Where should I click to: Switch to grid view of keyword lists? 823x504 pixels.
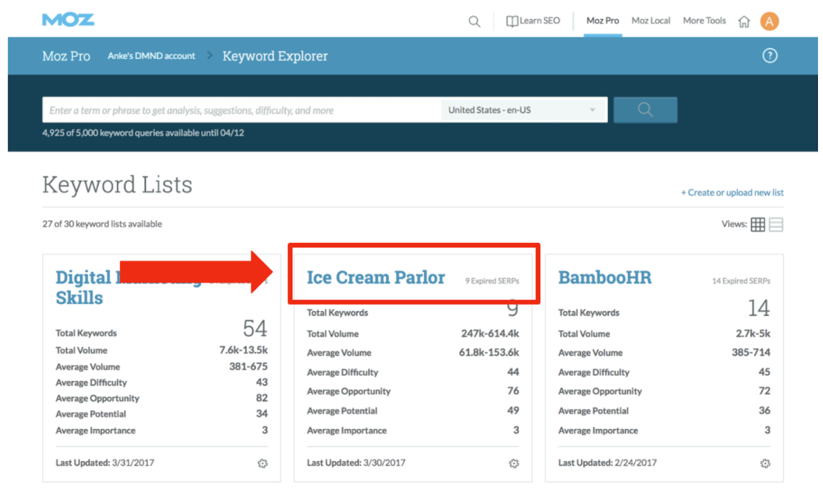[x=758, y=225]
